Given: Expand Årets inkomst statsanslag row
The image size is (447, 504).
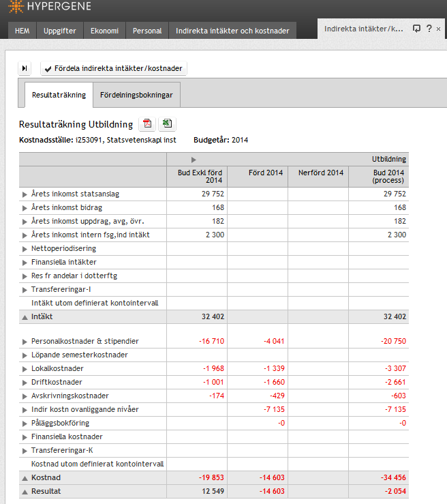Looking at the screenshot, I should 25,194.
